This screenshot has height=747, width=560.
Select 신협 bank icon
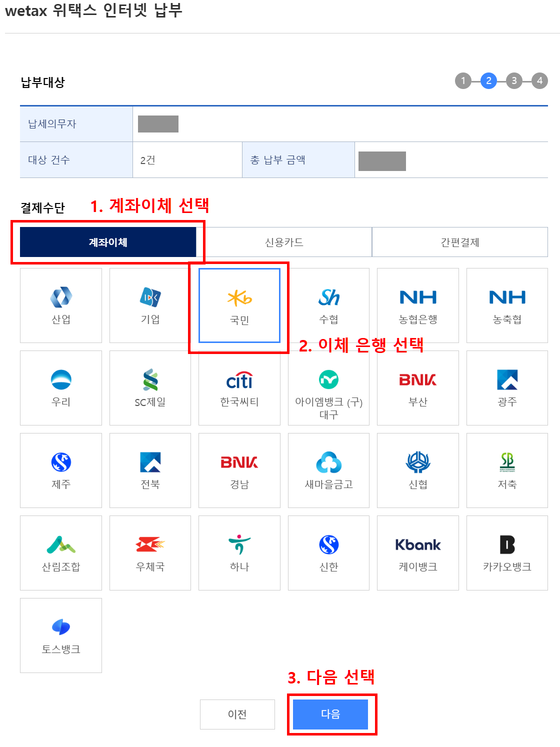(418, 470)
